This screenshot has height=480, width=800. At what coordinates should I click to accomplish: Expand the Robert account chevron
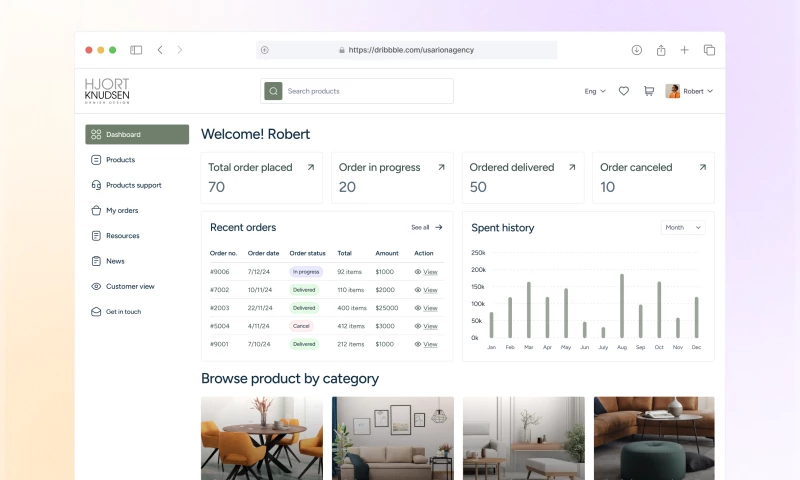pyautogui.click(x=710, y=91)
